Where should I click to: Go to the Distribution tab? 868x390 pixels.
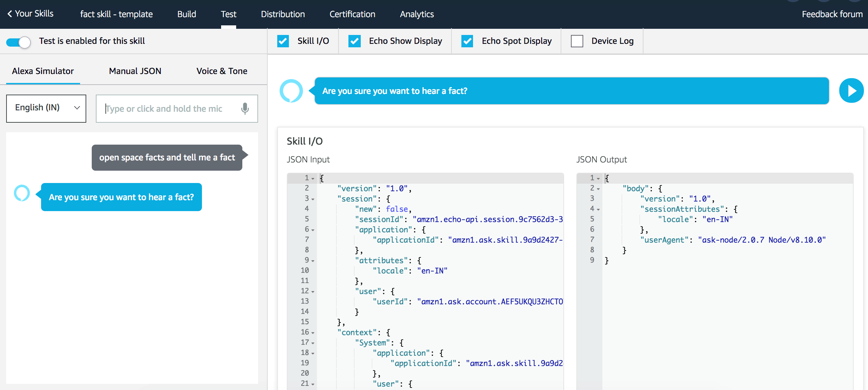point(283,14)
